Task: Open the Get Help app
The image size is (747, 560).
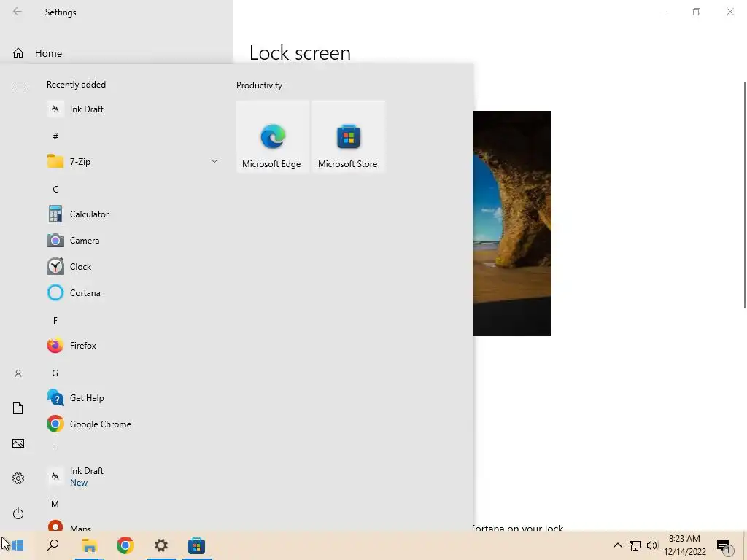Action: [133, 397]
